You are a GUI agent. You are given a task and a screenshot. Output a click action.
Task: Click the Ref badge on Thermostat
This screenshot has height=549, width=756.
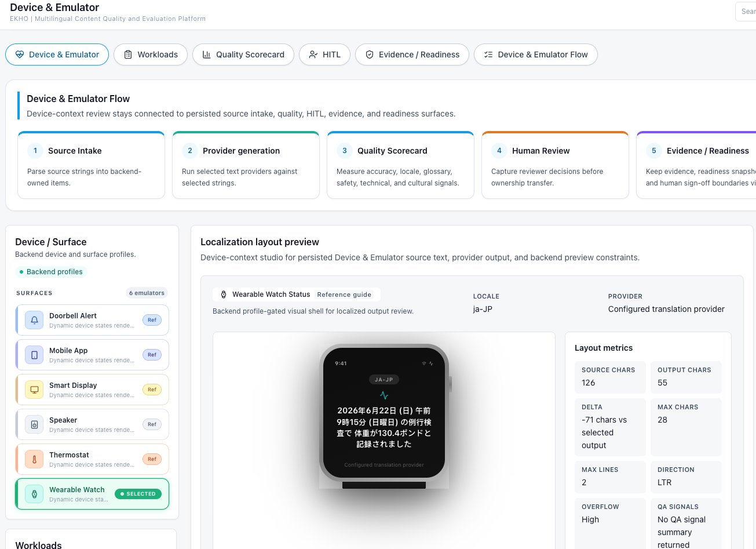coord(152,459)
